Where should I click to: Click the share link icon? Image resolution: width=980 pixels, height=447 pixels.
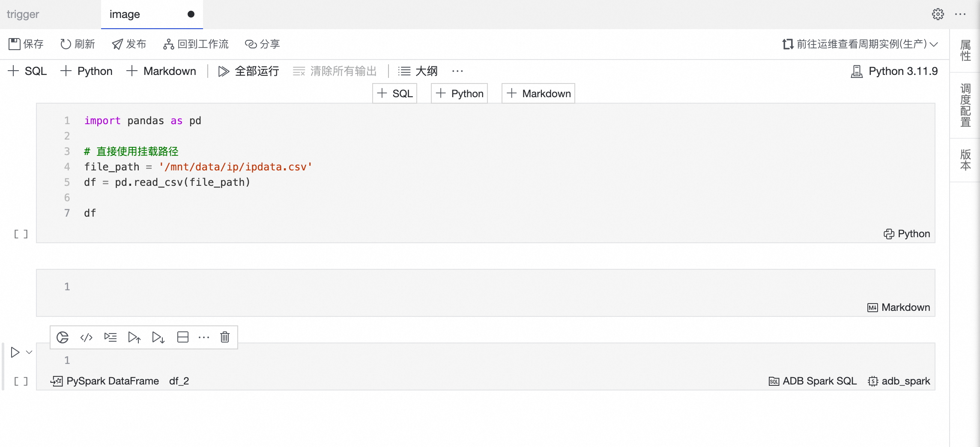click(251, 44)
